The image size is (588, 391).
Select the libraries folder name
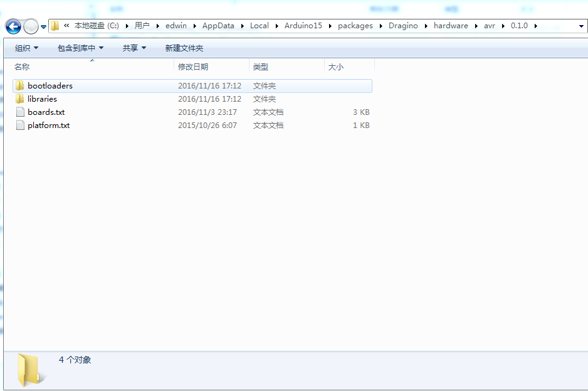(43, 99)
